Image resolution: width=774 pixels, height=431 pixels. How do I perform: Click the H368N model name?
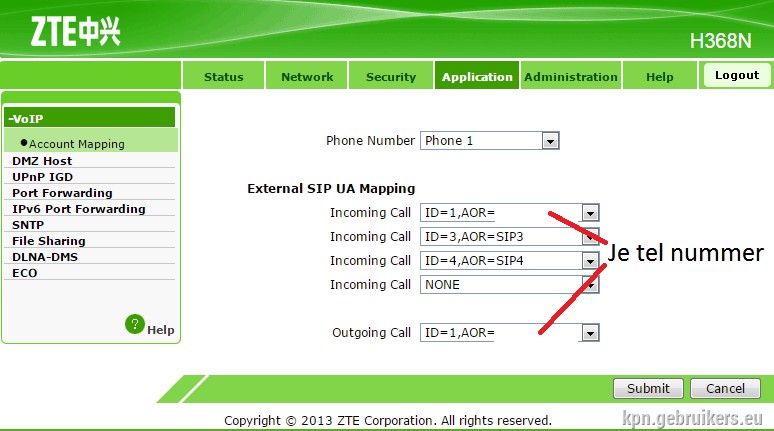pos(721,41)
